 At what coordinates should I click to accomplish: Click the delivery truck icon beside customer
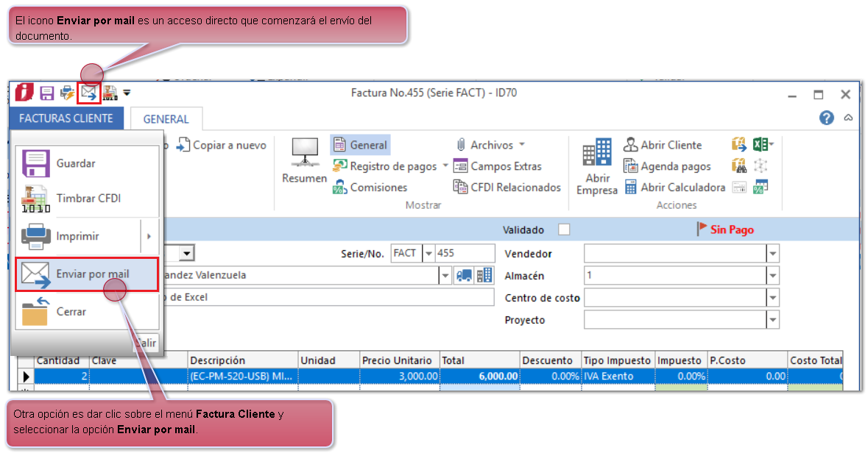coord(464,275)
